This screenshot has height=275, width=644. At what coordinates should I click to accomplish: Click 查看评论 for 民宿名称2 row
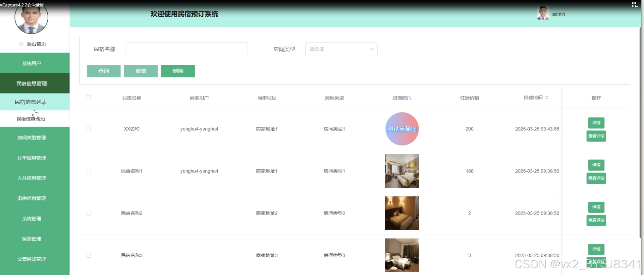(596, 220)
